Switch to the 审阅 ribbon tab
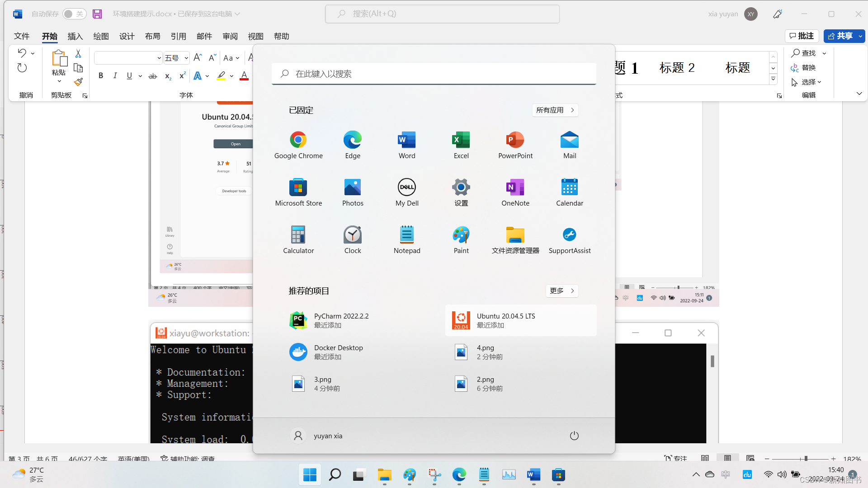Screen dimensions: 868x488 coord(230,36)
